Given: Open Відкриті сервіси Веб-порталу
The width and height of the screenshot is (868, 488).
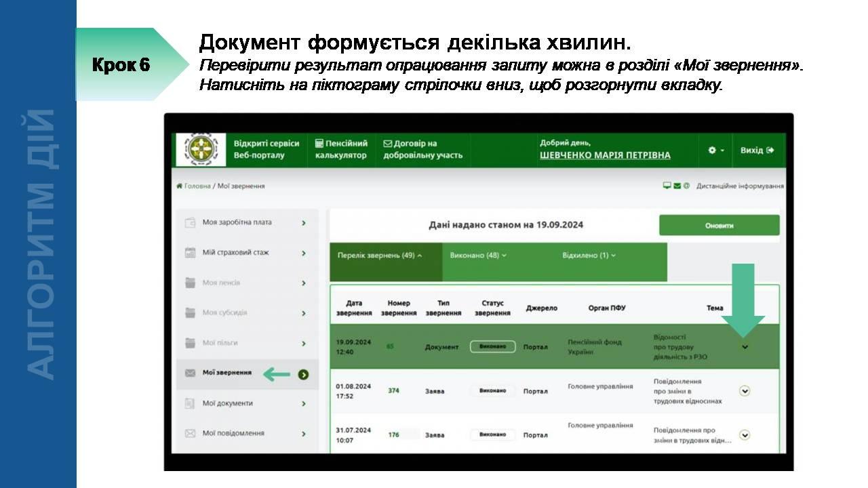Looking at the screenshot, I should tap(267, 150).
